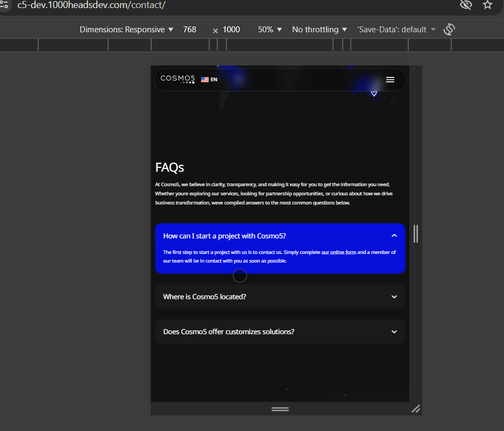Click the FAQs heading
This screenshot has height=431, width=504.
tap(169, 167)
